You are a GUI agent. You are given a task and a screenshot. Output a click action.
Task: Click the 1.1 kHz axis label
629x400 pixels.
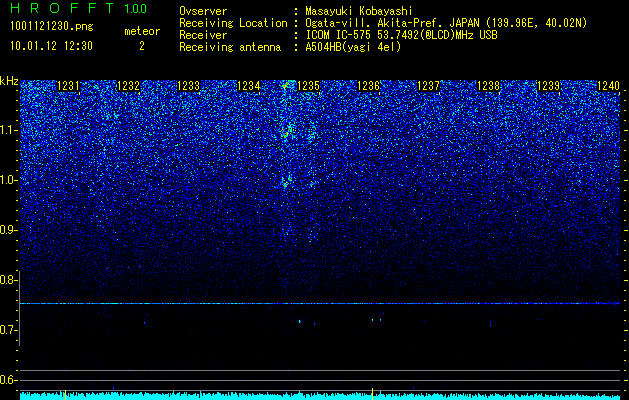(x=9, y=130)
